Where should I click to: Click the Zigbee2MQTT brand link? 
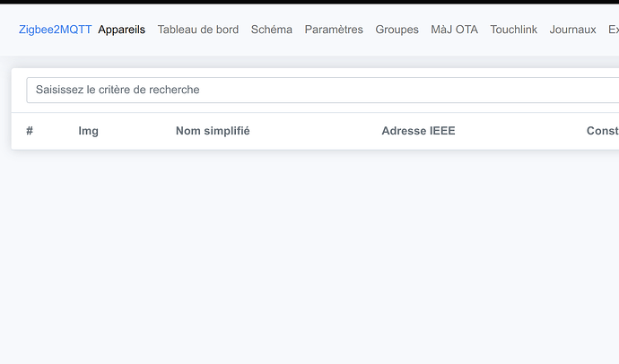coord(55,30)
